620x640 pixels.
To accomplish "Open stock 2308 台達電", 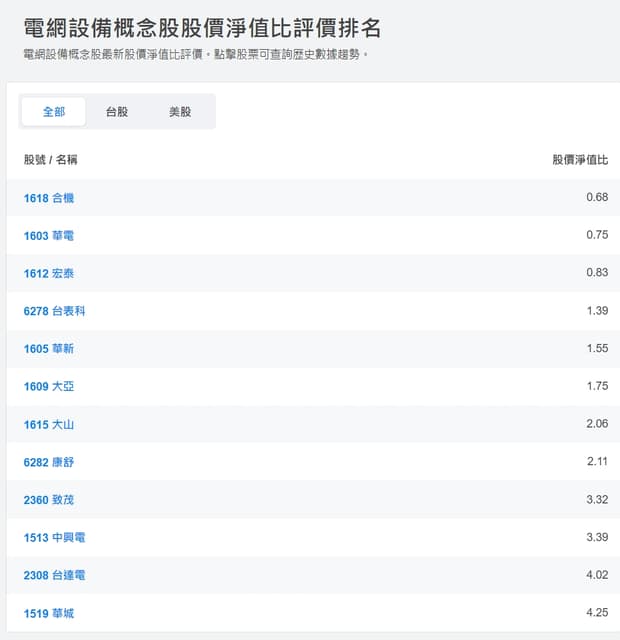I will (54, 575).
